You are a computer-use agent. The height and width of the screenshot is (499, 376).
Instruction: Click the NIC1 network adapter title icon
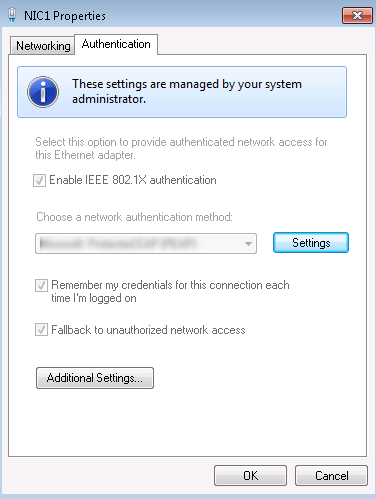pyautogui.click(x=12, y=15)
